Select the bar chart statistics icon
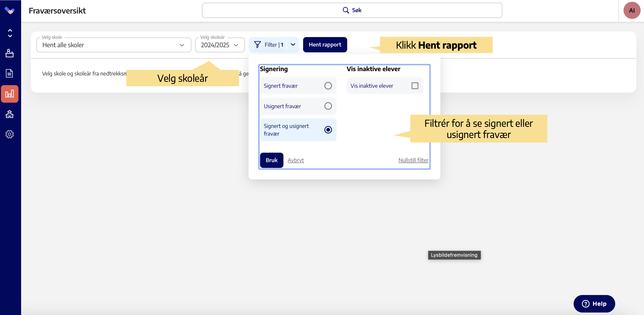 click(x=9, y=94)
